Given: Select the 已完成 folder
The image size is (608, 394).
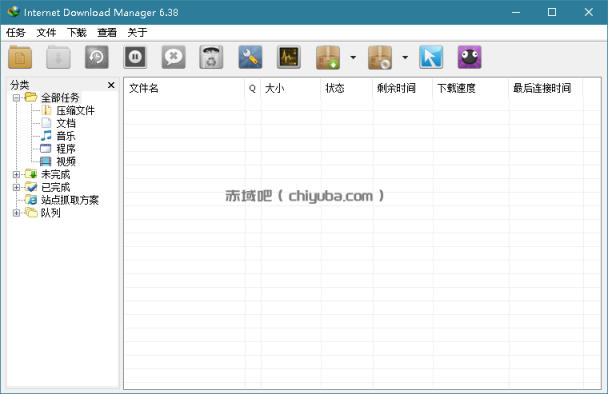Looking at the screenshot, I should 55,187.
